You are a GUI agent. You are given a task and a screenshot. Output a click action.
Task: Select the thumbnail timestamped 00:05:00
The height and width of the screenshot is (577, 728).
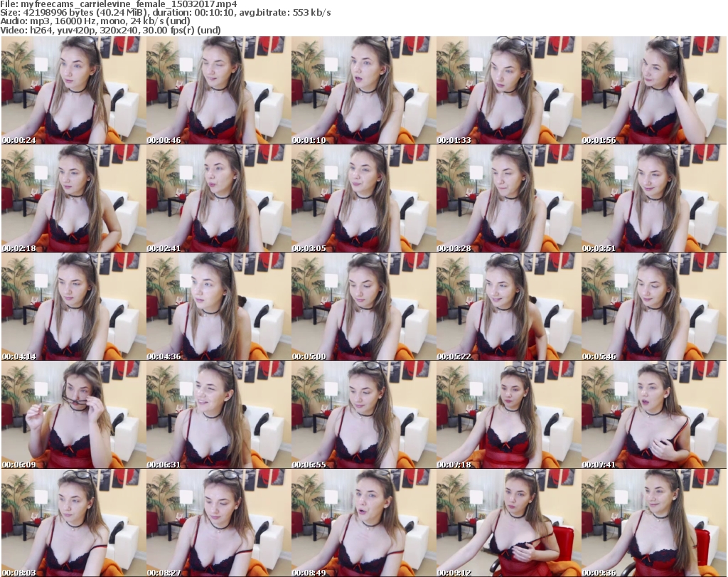tap(363, 306)
